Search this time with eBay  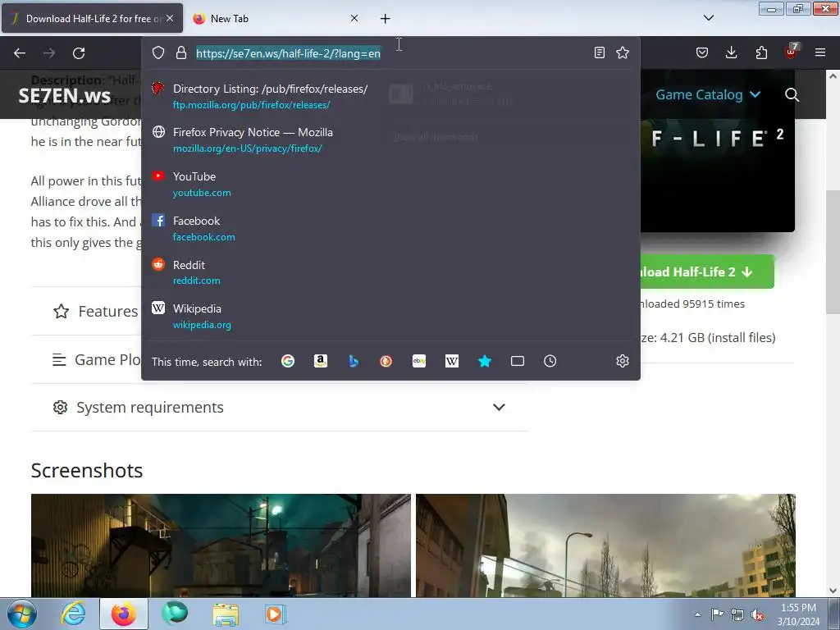(419, 361)
